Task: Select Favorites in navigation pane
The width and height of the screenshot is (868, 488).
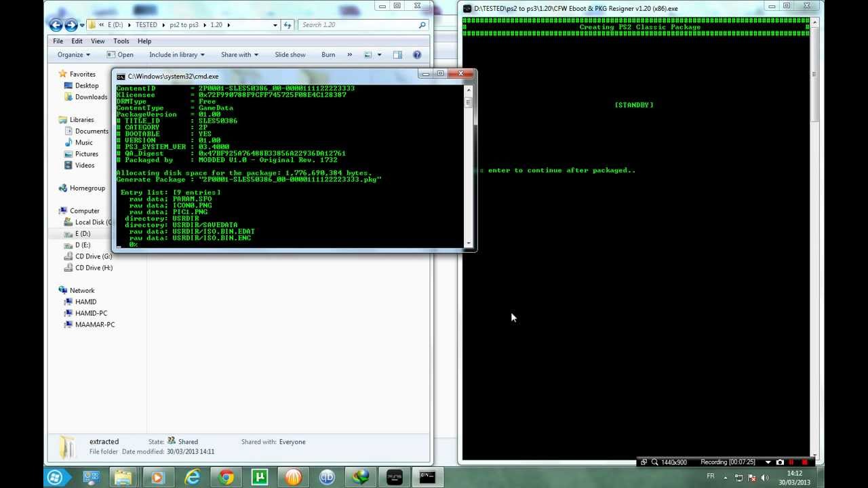Action: tap(82, 74)
